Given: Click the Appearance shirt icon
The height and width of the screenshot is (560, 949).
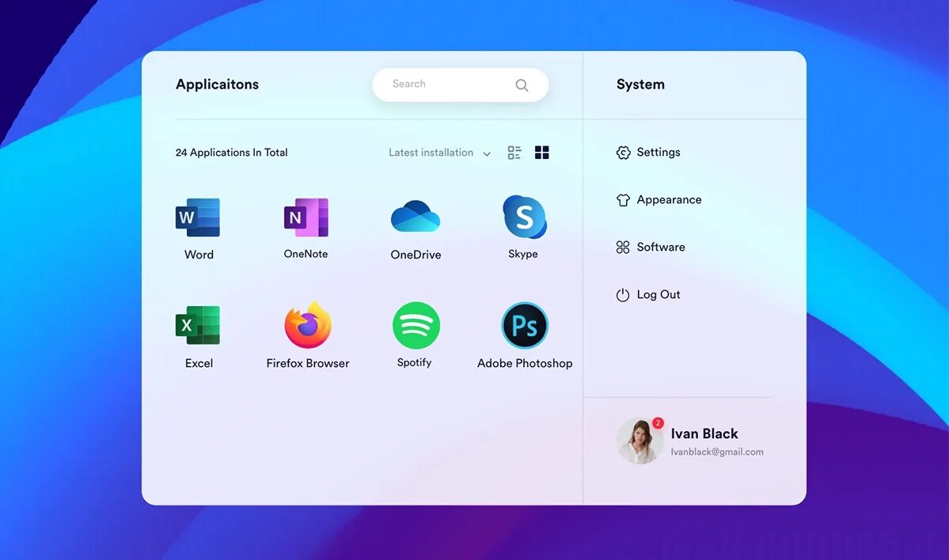Looking at the screenshot, I should coord(623,200).
